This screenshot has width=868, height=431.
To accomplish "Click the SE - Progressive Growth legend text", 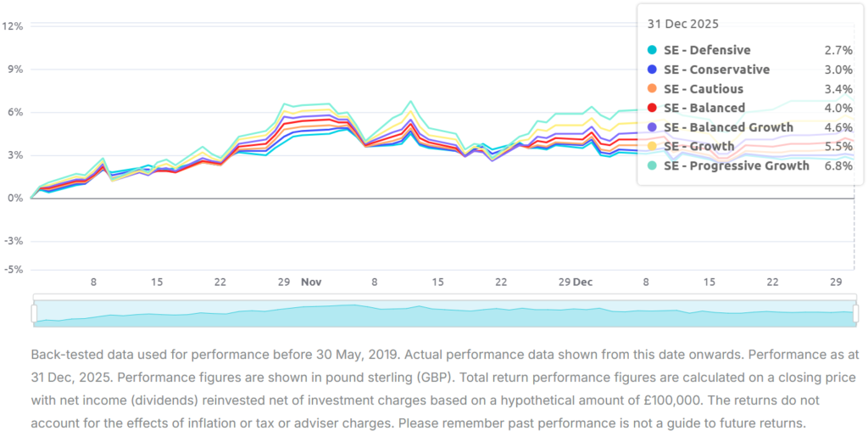I will [736, 166].
